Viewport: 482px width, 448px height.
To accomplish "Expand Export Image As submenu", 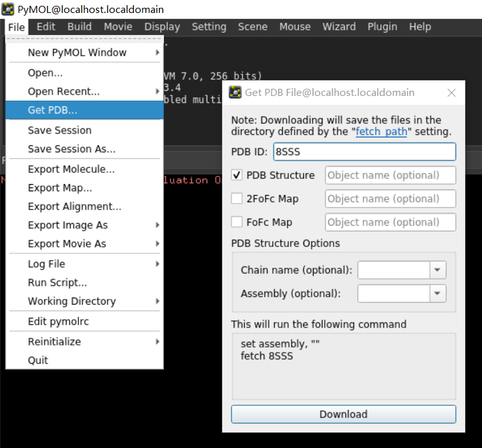I will pyautogui.click(x=157, y=225).
